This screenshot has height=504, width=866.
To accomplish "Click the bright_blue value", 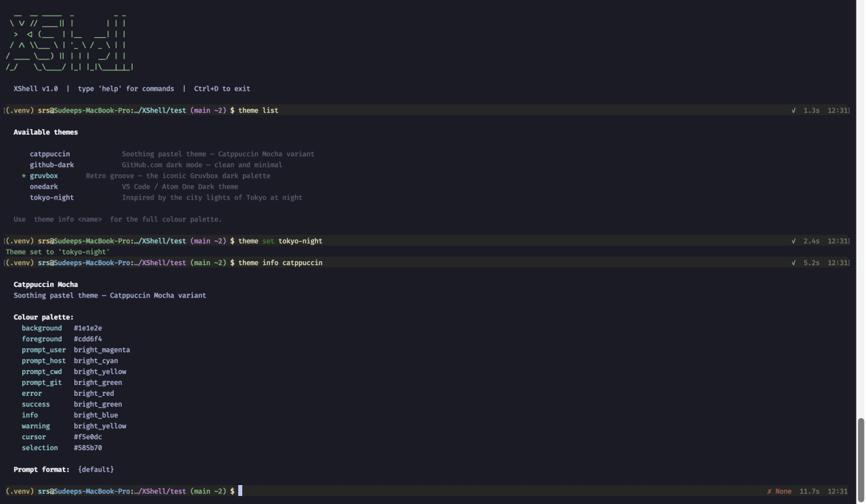I will (x=95, y=415).
